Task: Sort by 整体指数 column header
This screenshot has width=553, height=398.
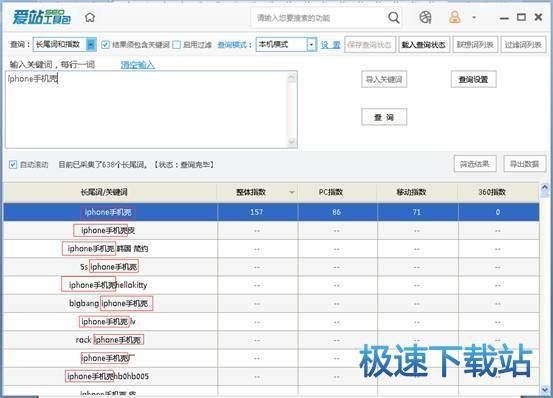Action: 257,192
